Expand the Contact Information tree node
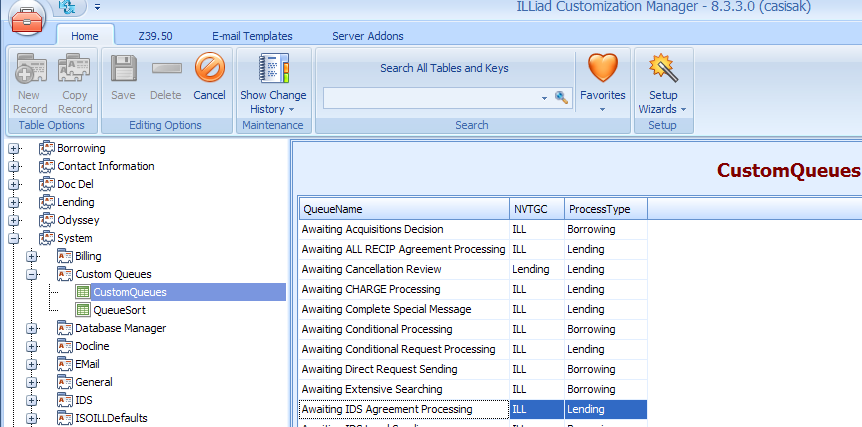The height and width of the screenshot is (427, 862). pos(14,167)
